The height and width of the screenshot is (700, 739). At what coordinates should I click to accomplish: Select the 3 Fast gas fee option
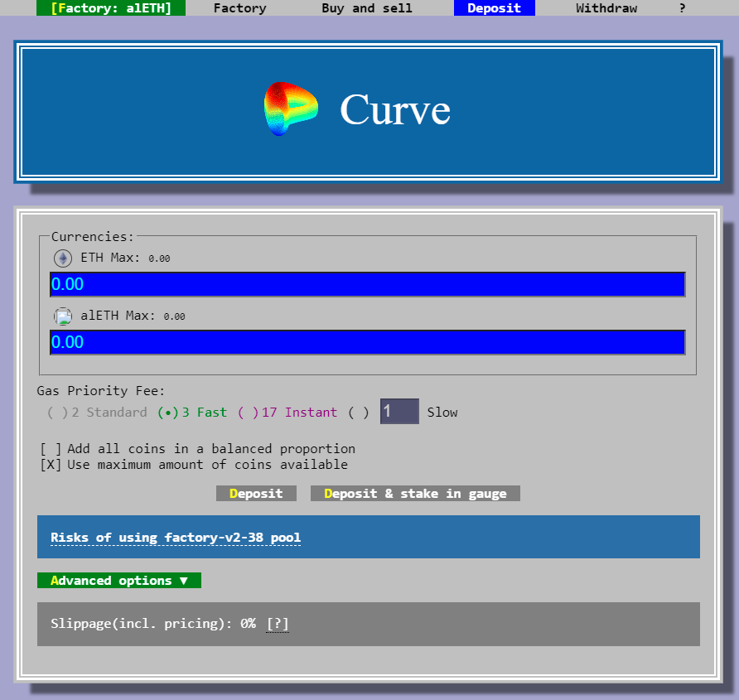tap(192, 413)
